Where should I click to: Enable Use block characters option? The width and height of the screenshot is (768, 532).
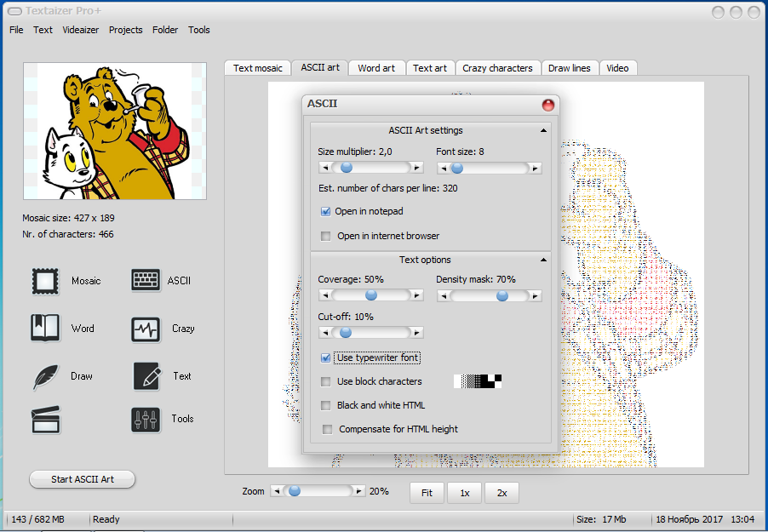click(x=326, y=381)
